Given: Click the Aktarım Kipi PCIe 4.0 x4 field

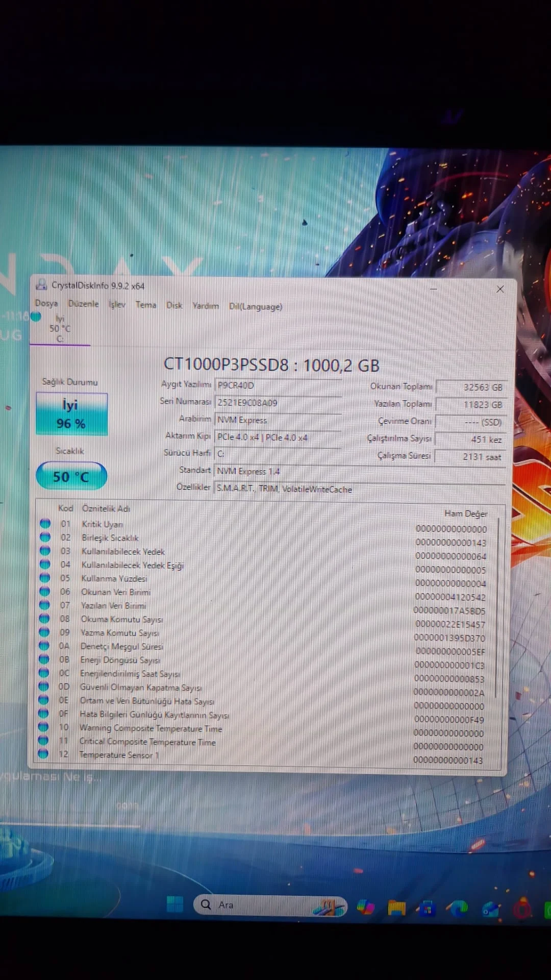Looking at the screenshot, I should coord(278,437).
